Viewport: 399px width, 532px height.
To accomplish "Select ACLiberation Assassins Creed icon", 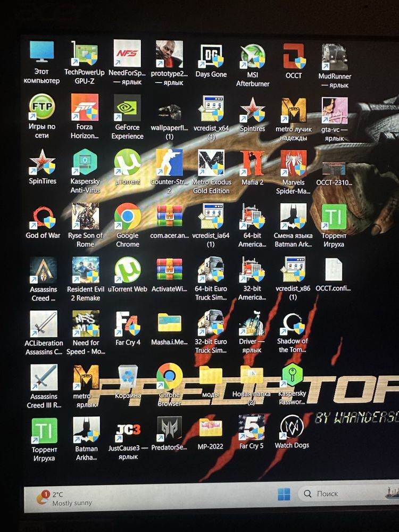I will coord(44,325).
